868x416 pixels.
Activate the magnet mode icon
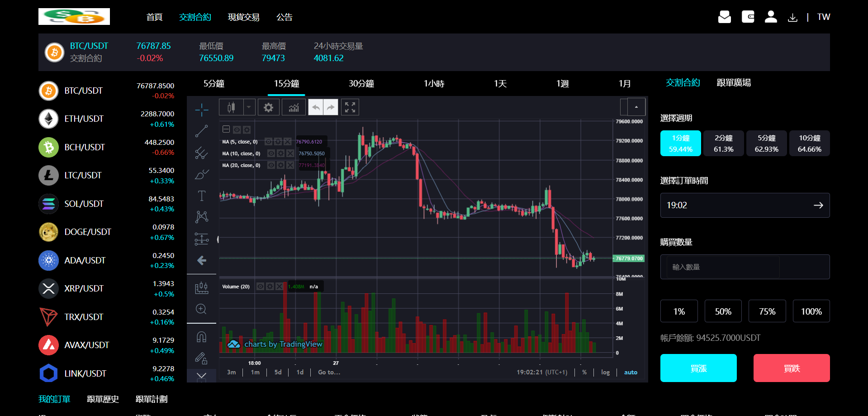(202, 337)
